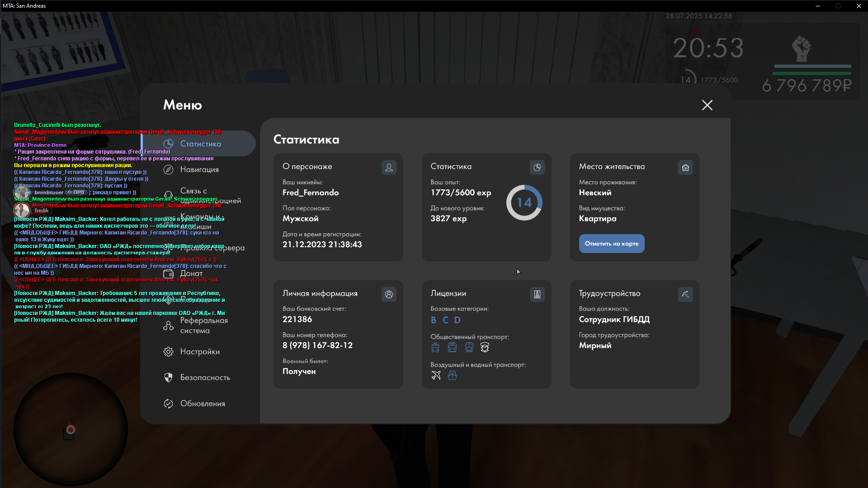Close the Меню panel with X
The width and height of the screenshot is (868, 488).
pos(707,105)
